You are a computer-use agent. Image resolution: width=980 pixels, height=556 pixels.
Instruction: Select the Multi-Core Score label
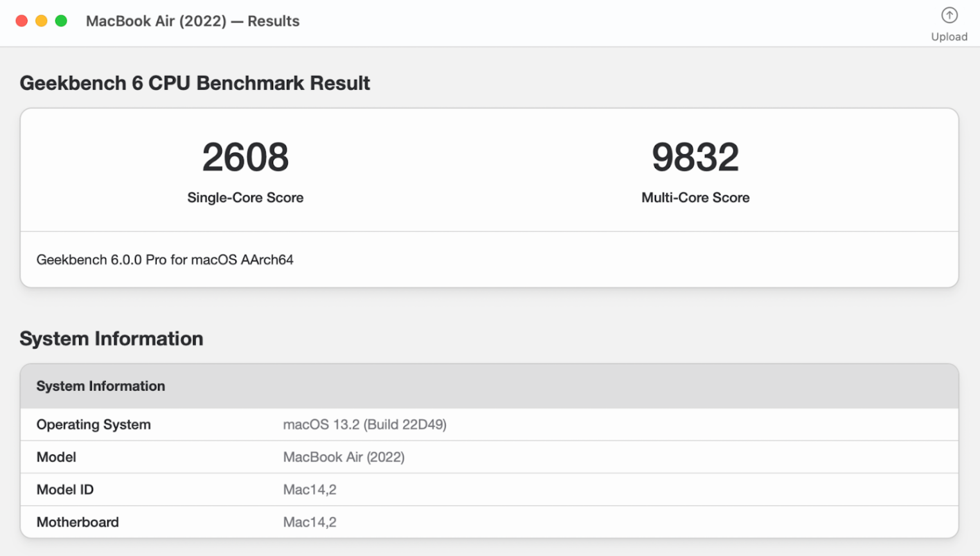695,197
